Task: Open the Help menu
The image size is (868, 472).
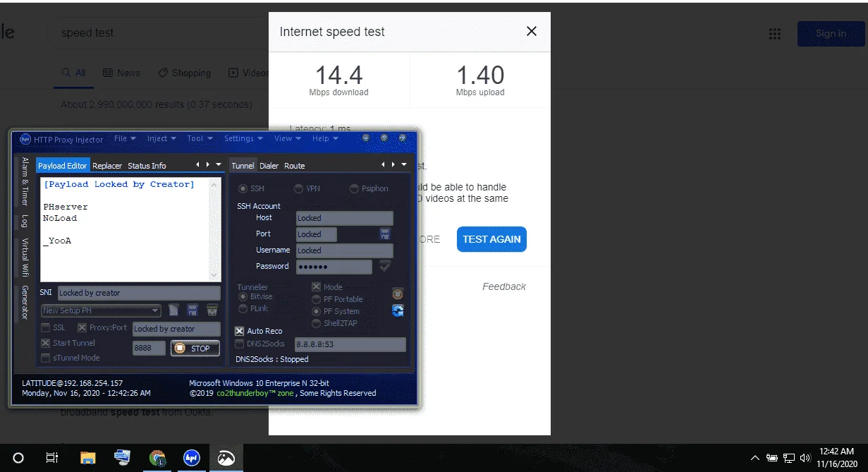Action: 324,138
